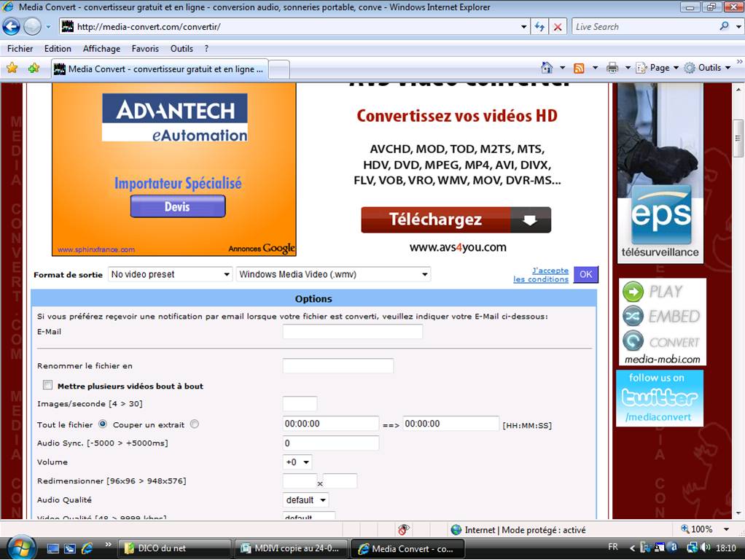Click the CONVERT circular arrow icon
Screen dimensions: 745x560
(633, 341)
